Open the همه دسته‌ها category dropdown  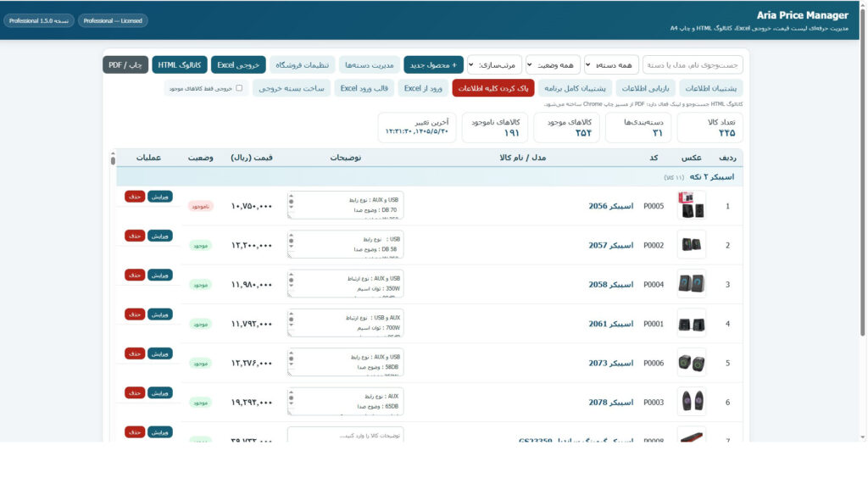point(611,64)
